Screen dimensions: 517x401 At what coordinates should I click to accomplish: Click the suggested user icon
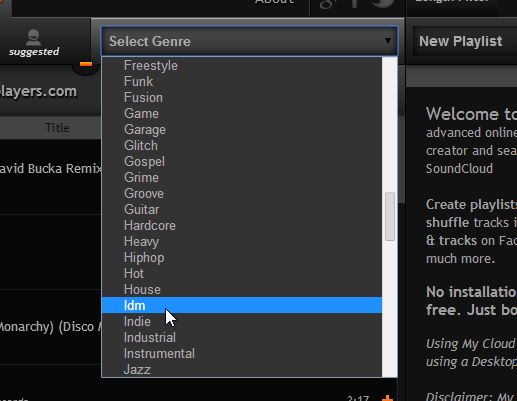tap(33, 37)
